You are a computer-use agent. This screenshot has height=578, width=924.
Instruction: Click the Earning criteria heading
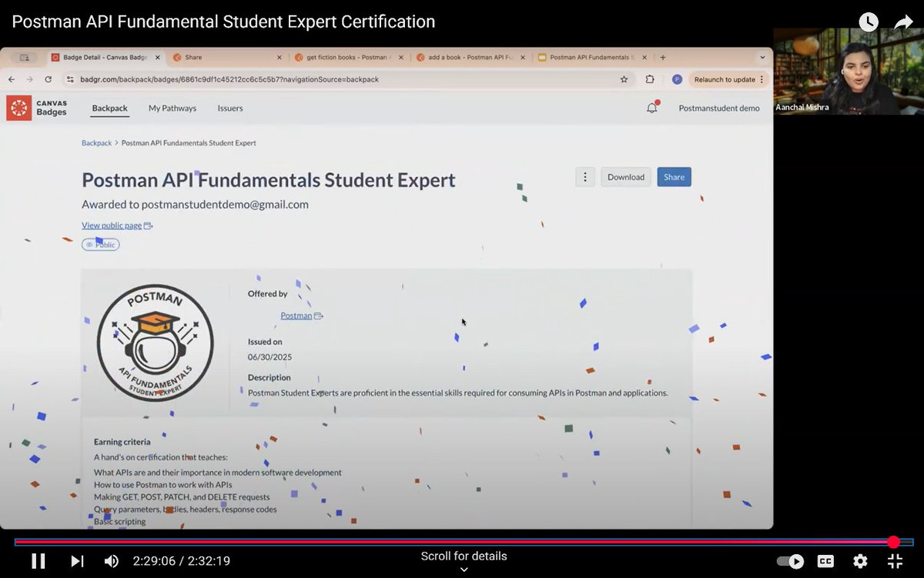(x=122, y=442)
